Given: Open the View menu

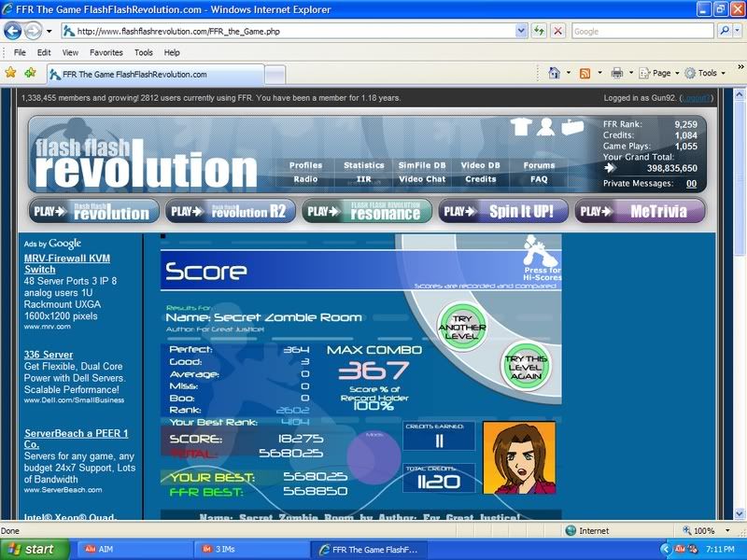Looking at the screenshot, I should click(70, 52).
